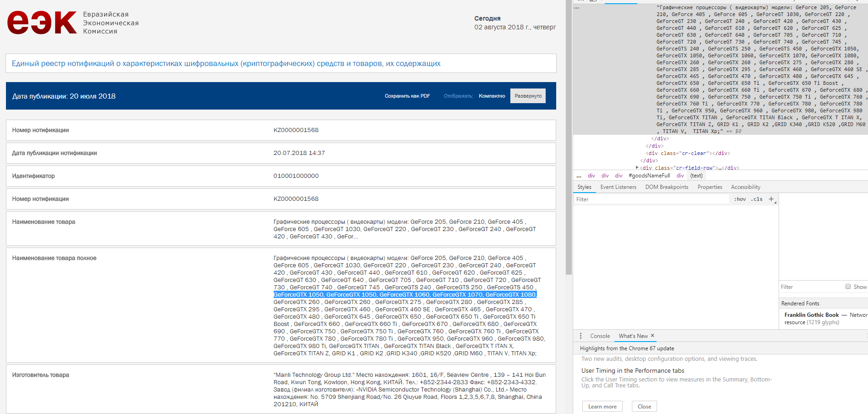Click the Highlights from the Chrome 67 update line

coord(627,348)
